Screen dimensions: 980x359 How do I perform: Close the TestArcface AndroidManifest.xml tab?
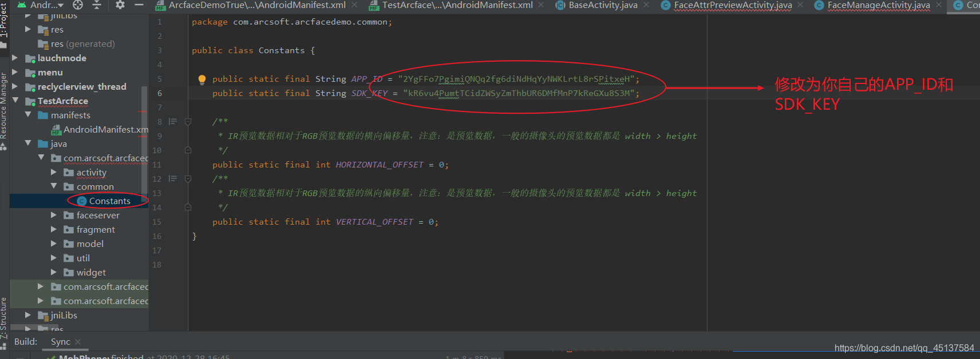541,5
